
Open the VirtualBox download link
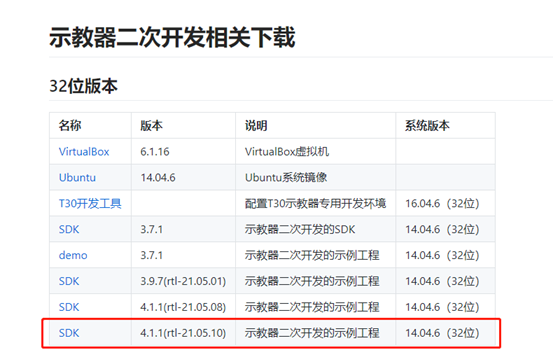[84, 152]
